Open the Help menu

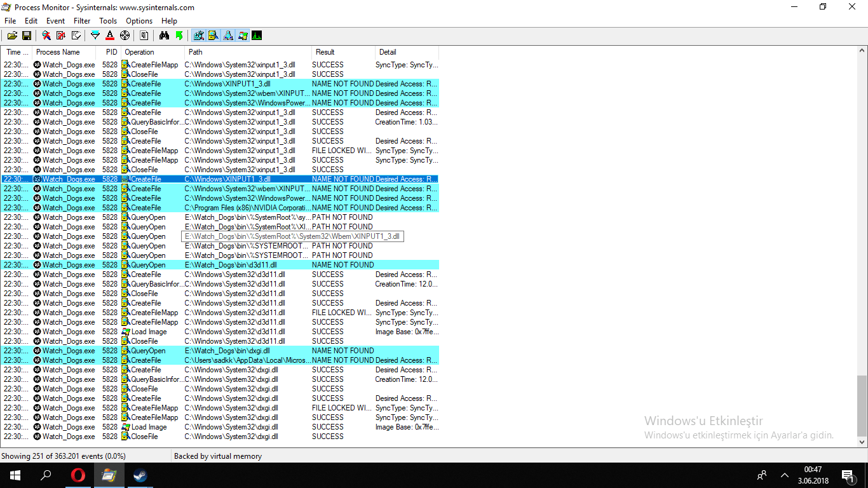click(169, 21)
